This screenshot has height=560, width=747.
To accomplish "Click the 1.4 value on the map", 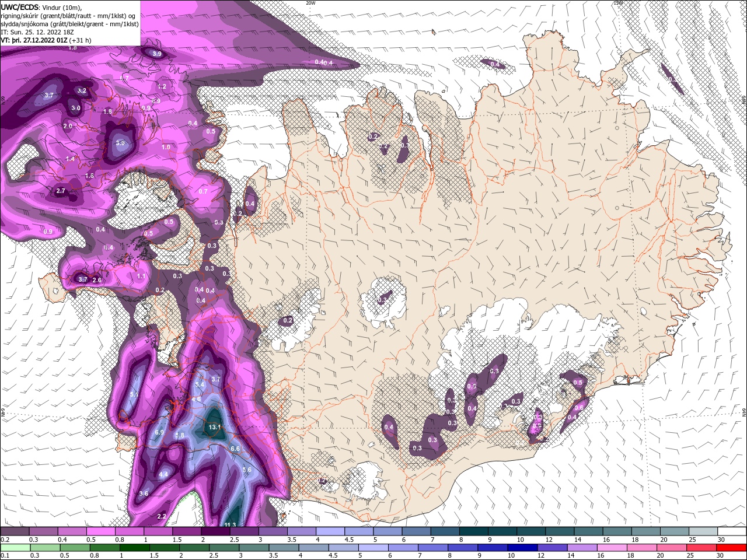I will 71,159.
